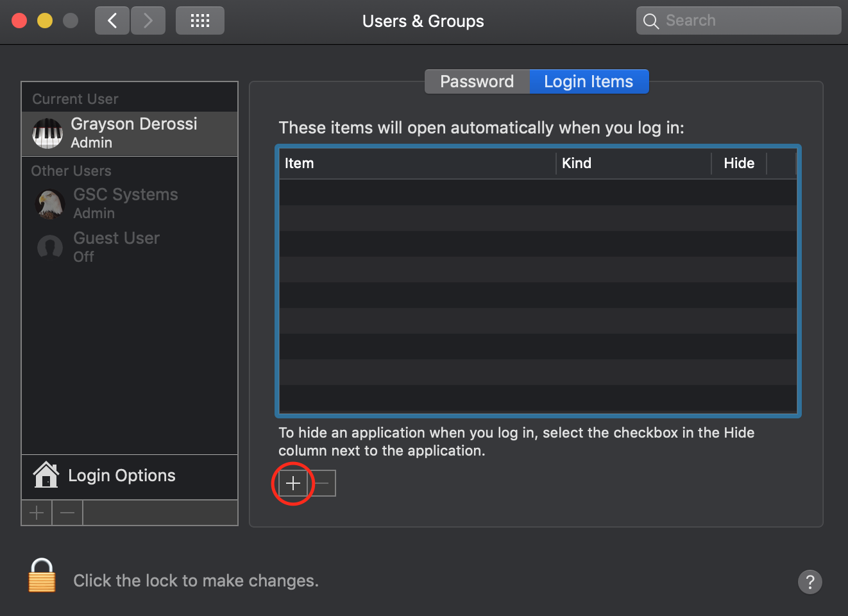The height and width of the screenshot is (616, 848).
Task: Open help with the question mark button
Action: [810, 582]
